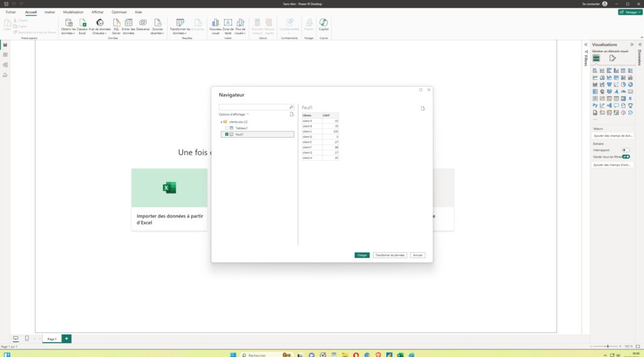Screen dimensions: 644x357
Task: Select the funnel chart visual icon
Action: pos(609,84)
